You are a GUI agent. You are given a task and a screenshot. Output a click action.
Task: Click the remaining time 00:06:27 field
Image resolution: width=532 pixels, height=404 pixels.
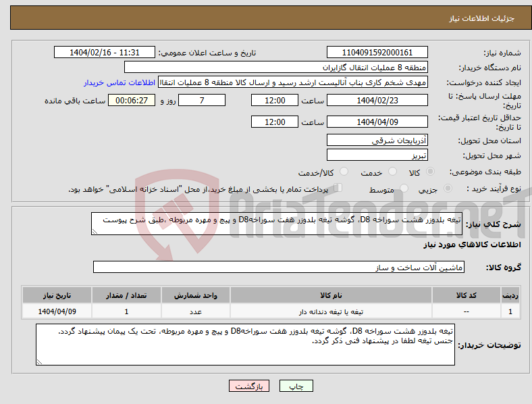[132, 100]
